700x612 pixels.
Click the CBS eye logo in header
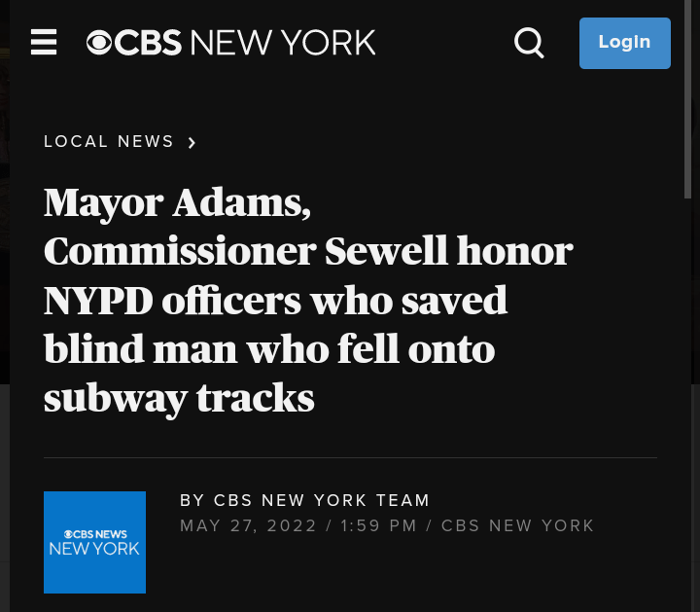(99, 43)
